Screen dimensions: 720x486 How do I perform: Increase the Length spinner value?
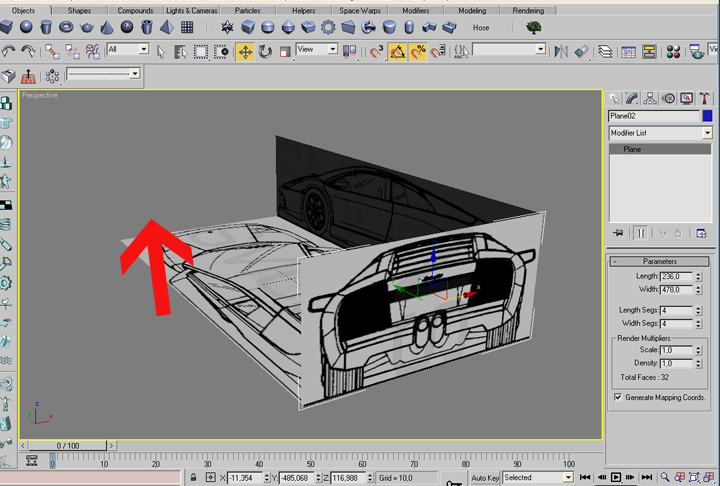[x=698, y=274]
